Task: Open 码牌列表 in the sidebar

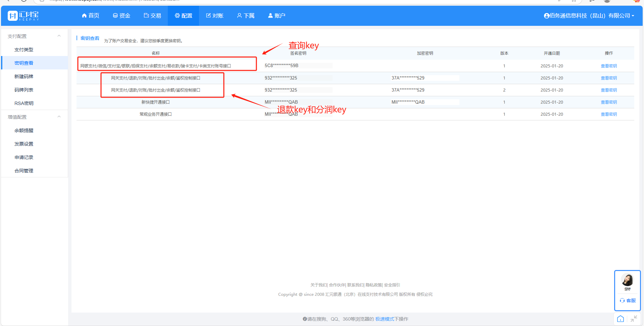Action: [x=24, y=90]
